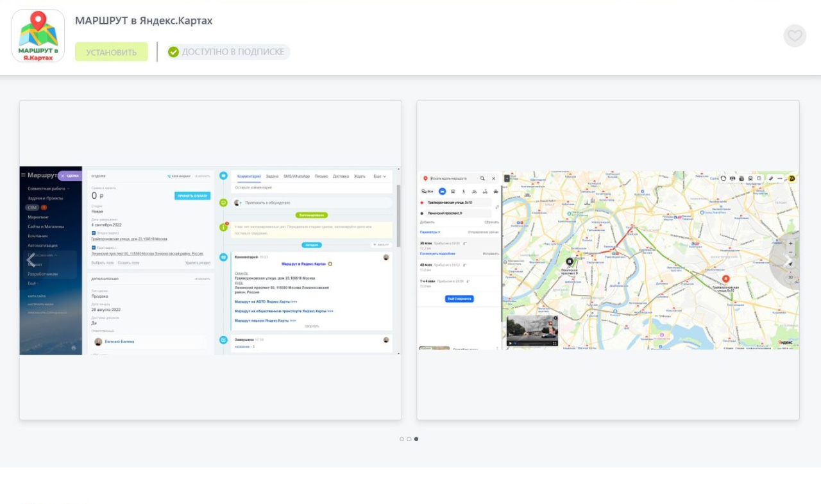This screenshot has height=504, width=821.
Task: Select the second carousel pagination dot
Action: tap(409, 439)
